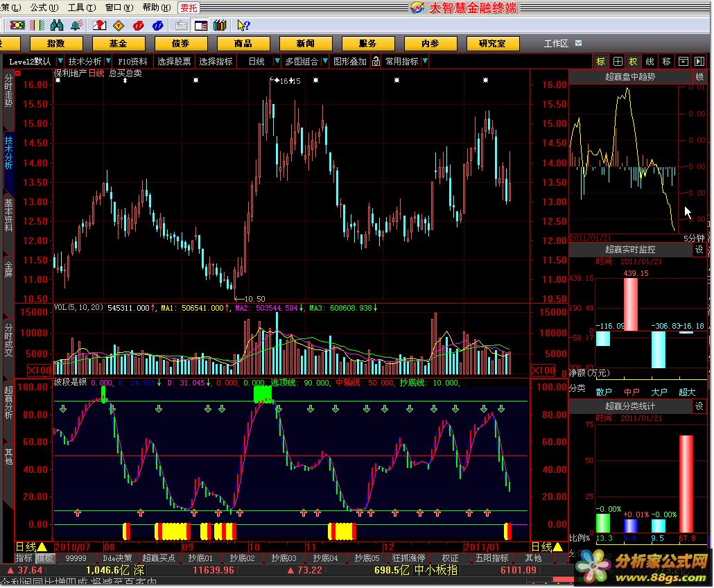Click the cursor help question icon
The width and height of the screenshot is (714, 588).
[x=243, y=26]
